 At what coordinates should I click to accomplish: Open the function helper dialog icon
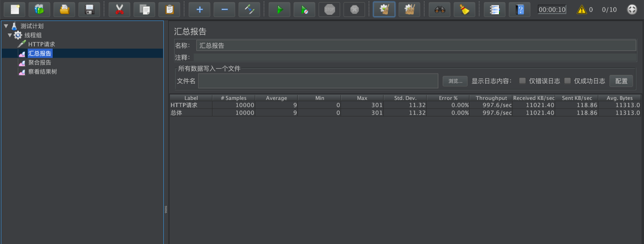[x=494, y=9]
